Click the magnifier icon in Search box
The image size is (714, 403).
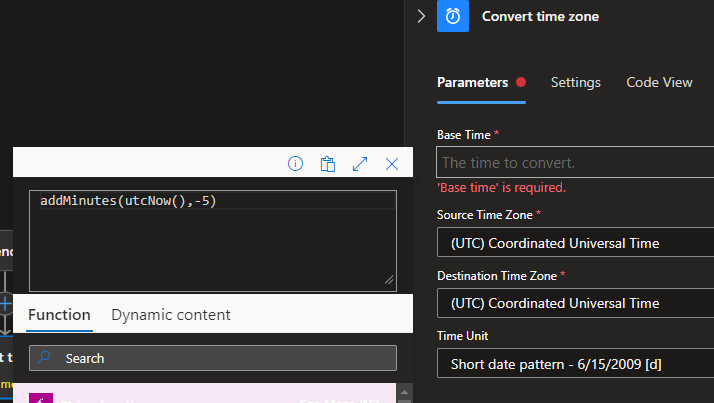pos(46,358)
